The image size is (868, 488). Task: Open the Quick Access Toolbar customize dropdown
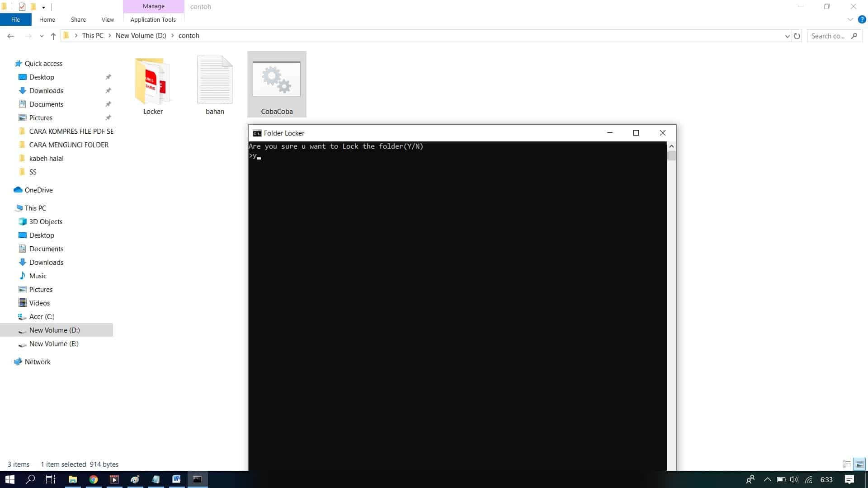click(43, 7)
